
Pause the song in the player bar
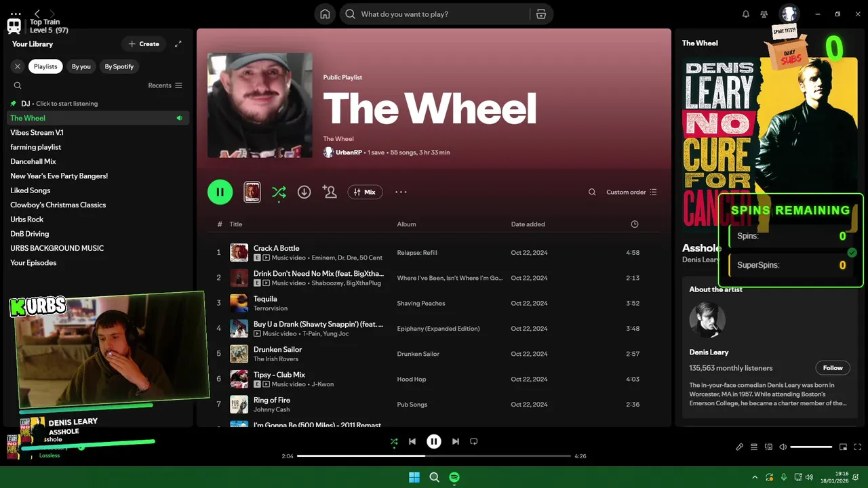point(434,441)
